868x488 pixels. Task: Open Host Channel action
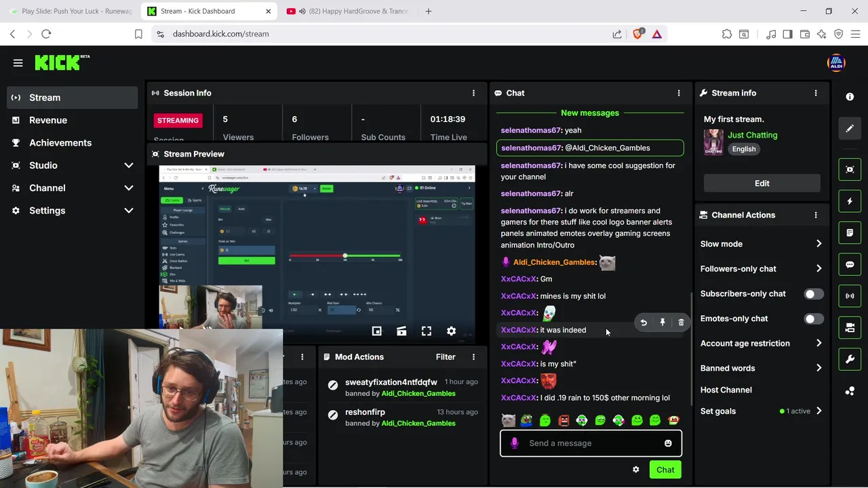tap(726, 390)
